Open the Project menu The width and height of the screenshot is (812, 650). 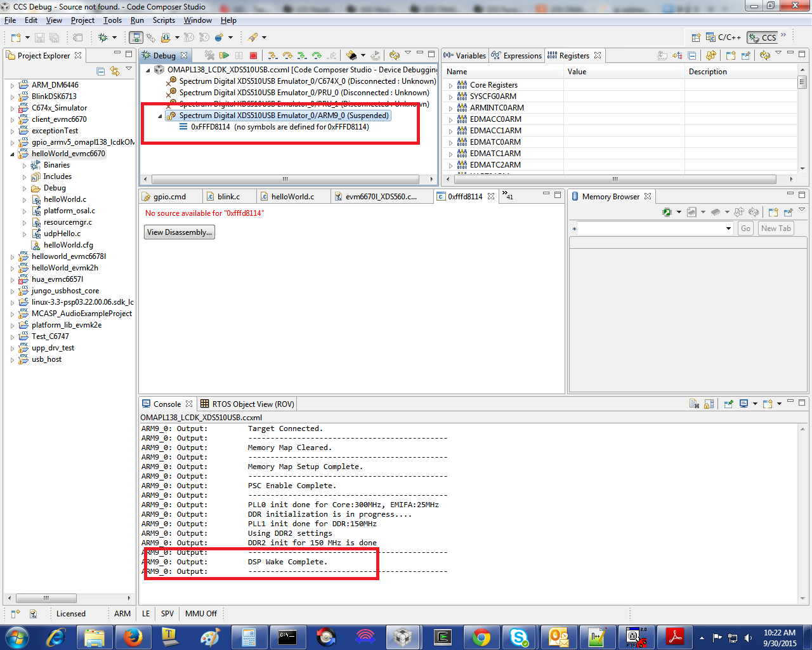coord(82,20)
